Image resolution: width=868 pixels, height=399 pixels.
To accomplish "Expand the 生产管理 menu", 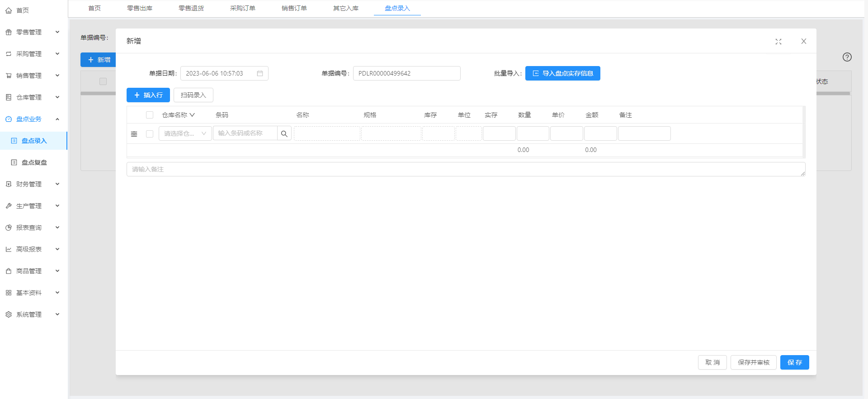I will point(57,206).
